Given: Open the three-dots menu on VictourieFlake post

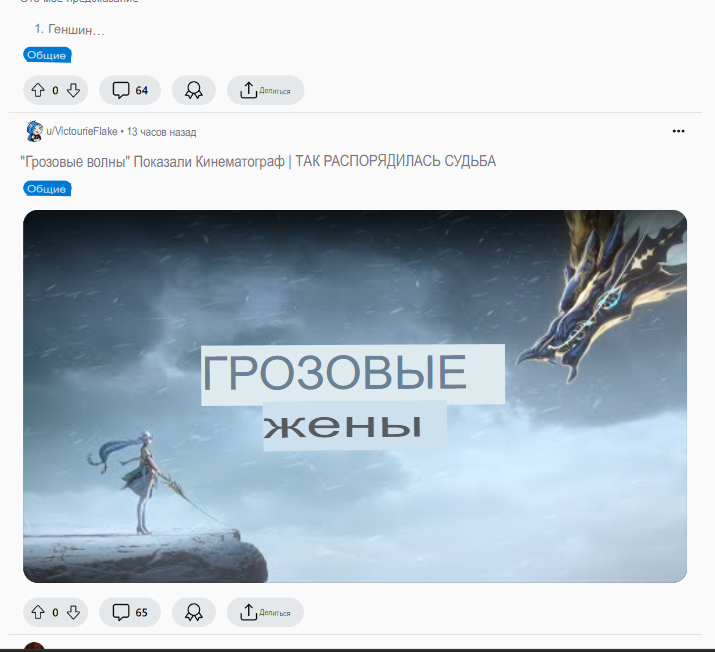Looking at the screenshot, I should pos(679,131).
